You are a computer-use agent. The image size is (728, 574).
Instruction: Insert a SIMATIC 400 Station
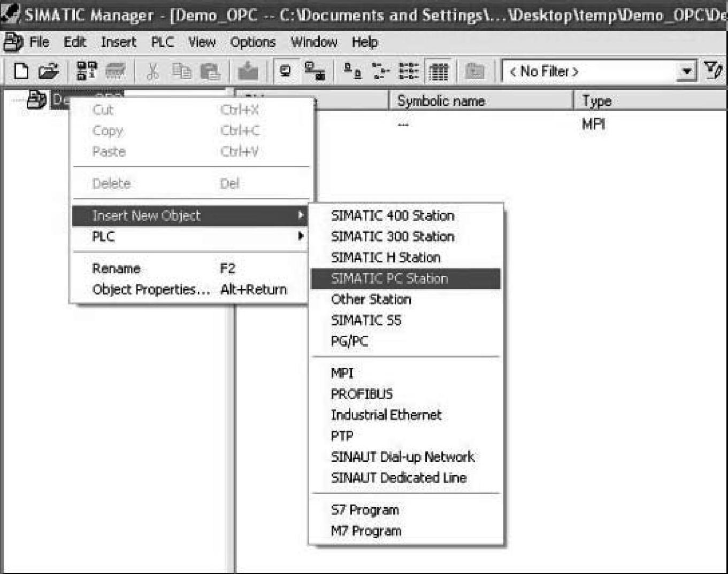405,215
